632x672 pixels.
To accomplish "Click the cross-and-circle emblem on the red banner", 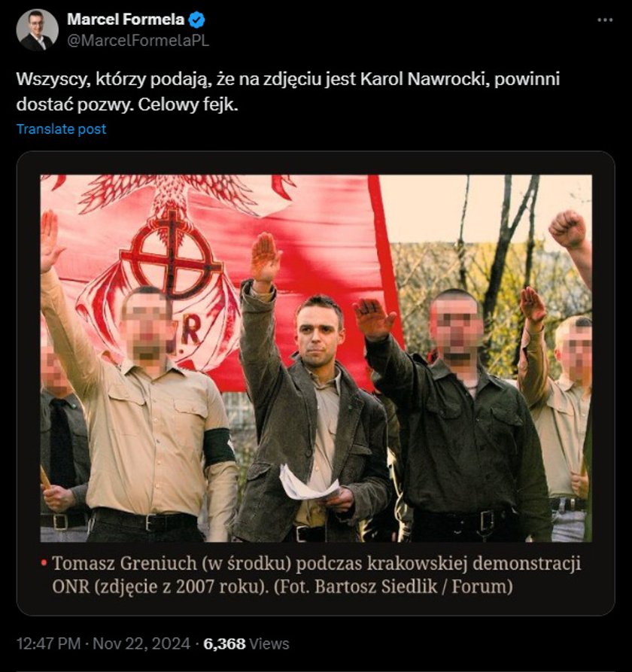I will [172, 257].
